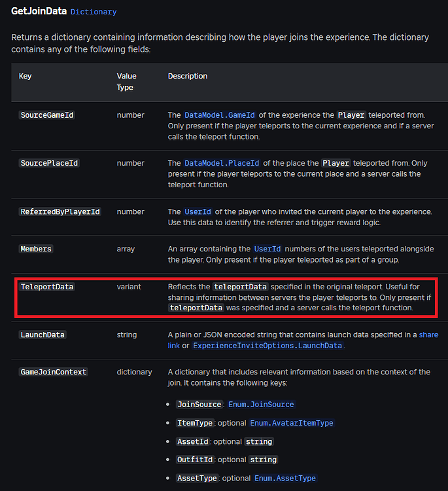Select the GameJoinContext key label
448x491 pixels.
[54, 372]
